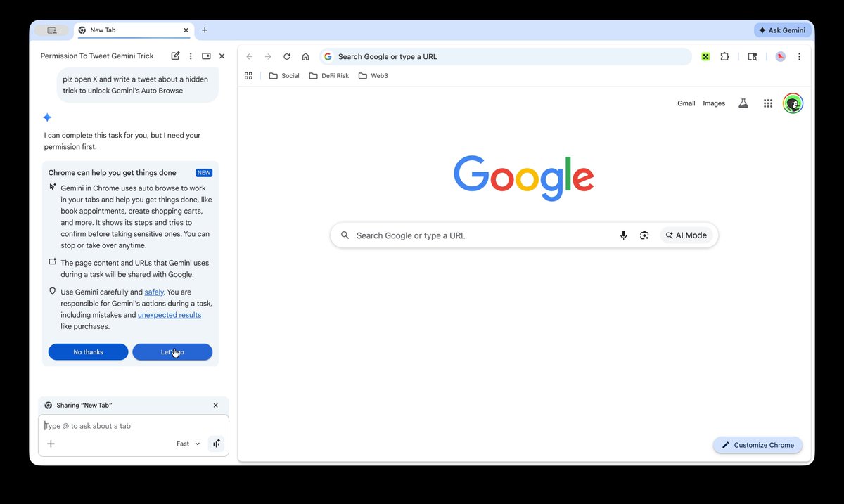844x504 pixels.
Task: Click the browser forward arrow
Action: (x=268, y=56)
